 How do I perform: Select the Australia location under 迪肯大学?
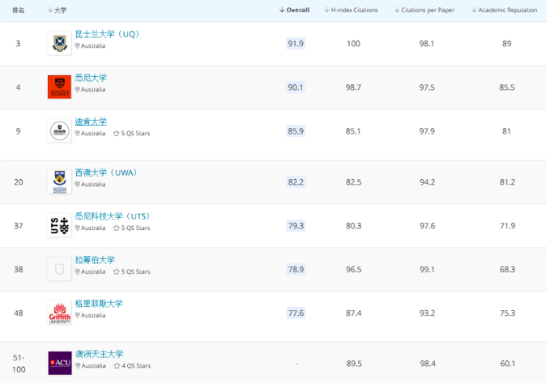90,133
